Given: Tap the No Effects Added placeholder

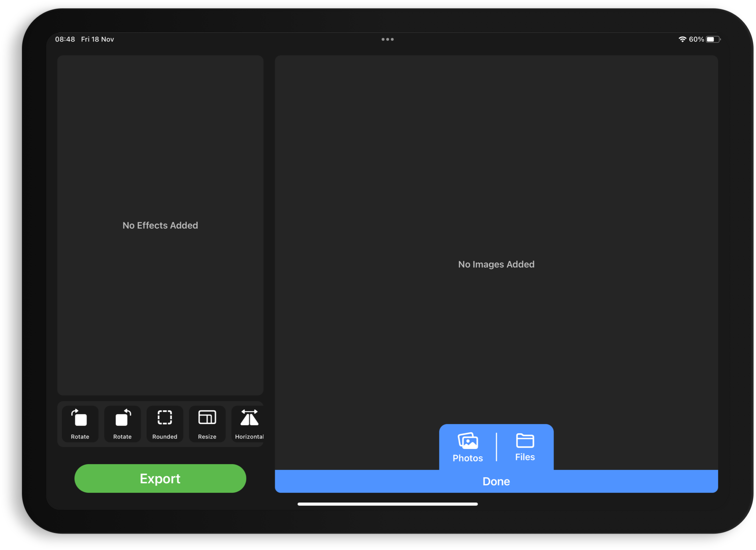Looking at the screenshot, I should point(160,225).
